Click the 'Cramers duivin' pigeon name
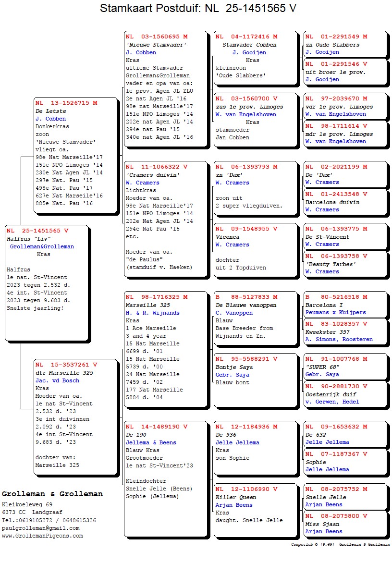 tap(153, 175)
